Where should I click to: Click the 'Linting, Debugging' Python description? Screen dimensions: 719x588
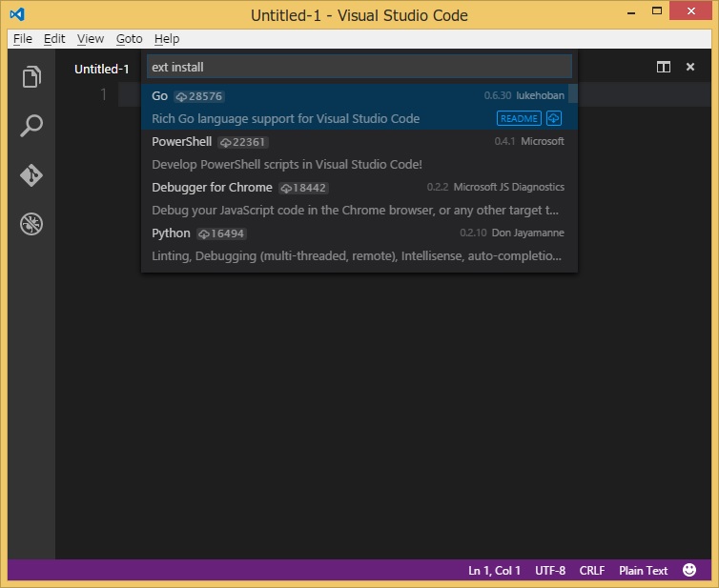coord(357,255)
